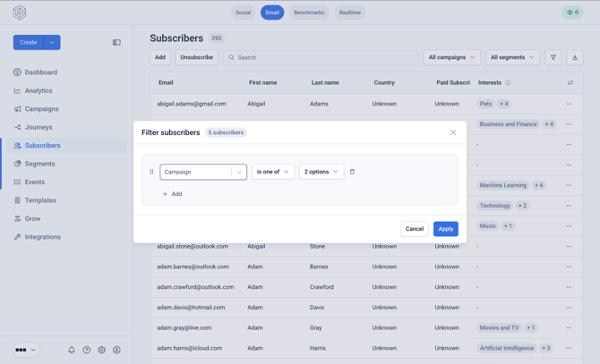Click the column settings icon in table header
The height and width of the screenshot is (364, 600).
click(x=570, y=82)
